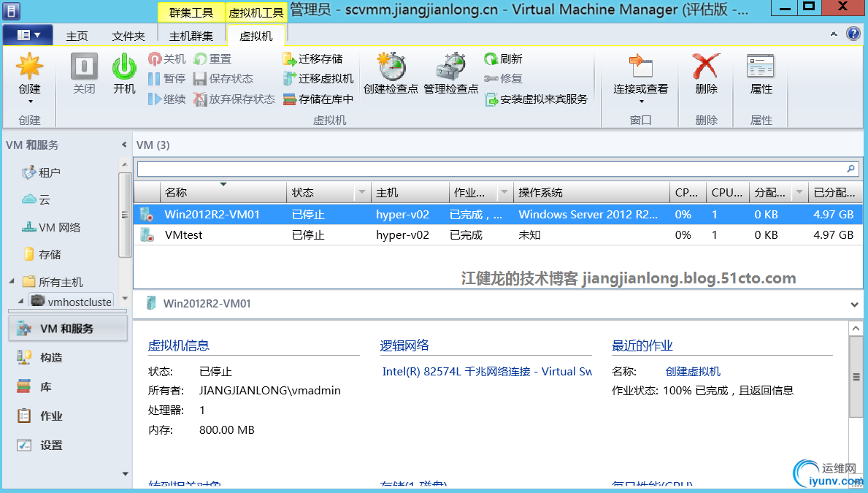
Task: Switch to the 主机群集 ribbon tab
Action: pos(191,36)
